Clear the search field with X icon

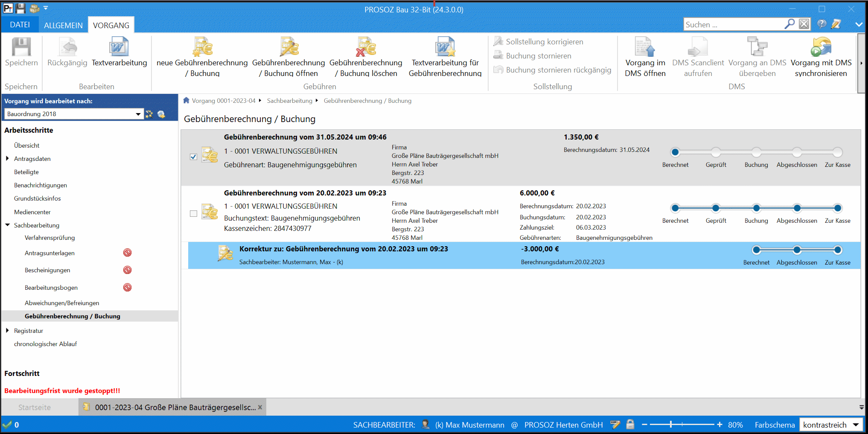(804, 24)
